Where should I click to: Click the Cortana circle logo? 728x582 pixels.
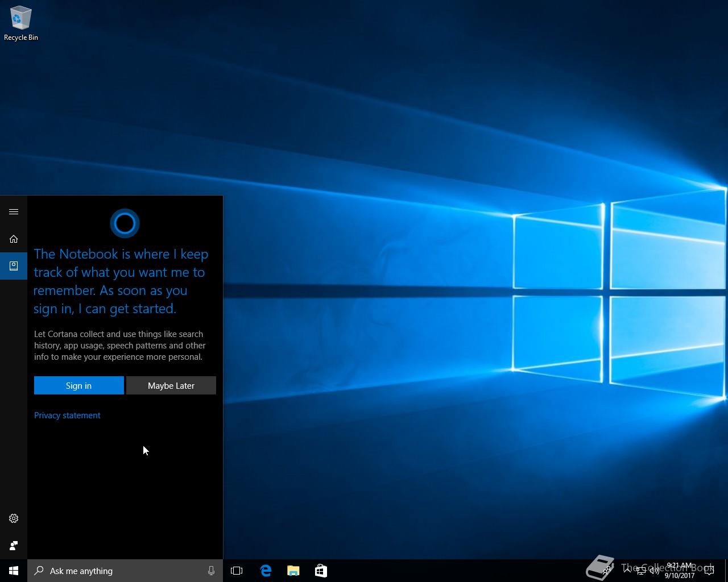tap(125, 223)
